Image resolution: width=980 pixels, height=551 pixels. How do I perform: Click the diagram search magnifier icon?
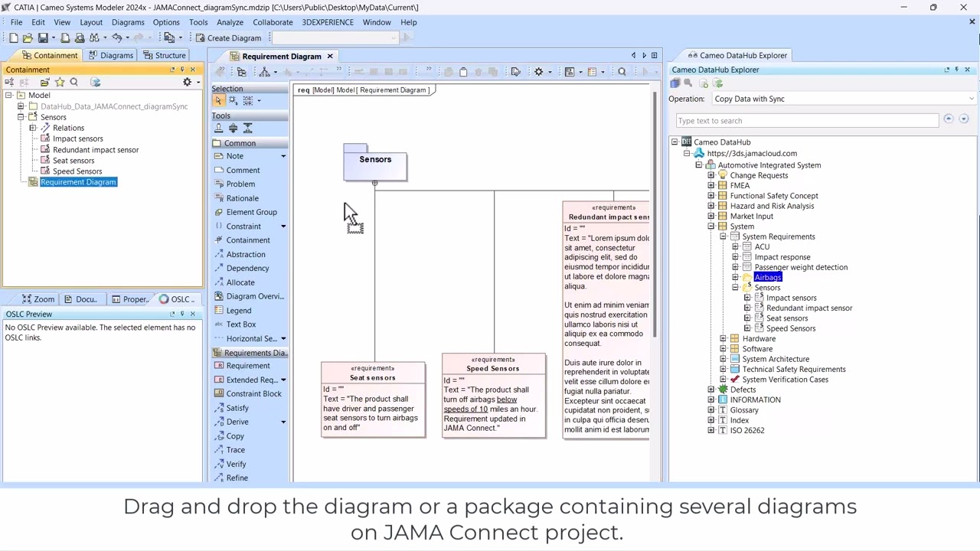[622, 72]
